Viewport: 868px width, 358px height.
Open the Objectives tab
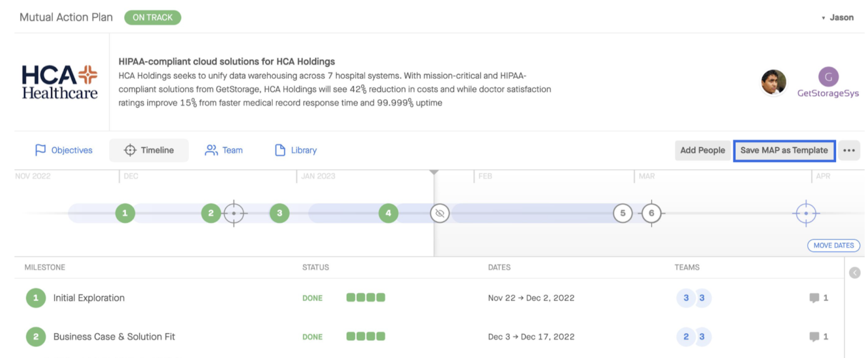pos(63,150)
